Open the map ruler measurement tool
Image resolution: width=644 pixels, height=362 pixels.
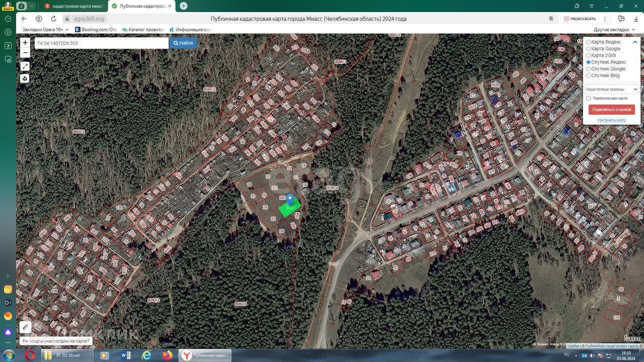tap(25, 327)
